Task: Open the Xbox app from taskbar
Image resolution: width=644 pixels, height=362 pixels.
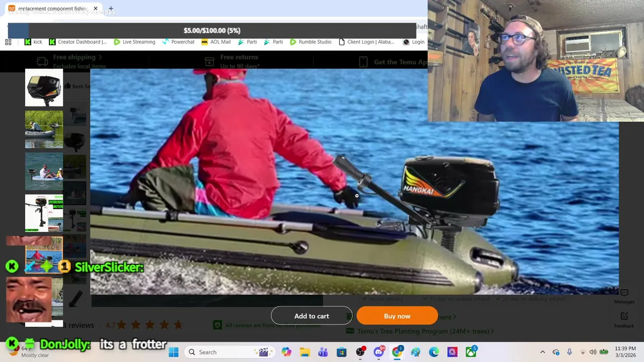Action: pyautogui.click(x=471, y=352)
